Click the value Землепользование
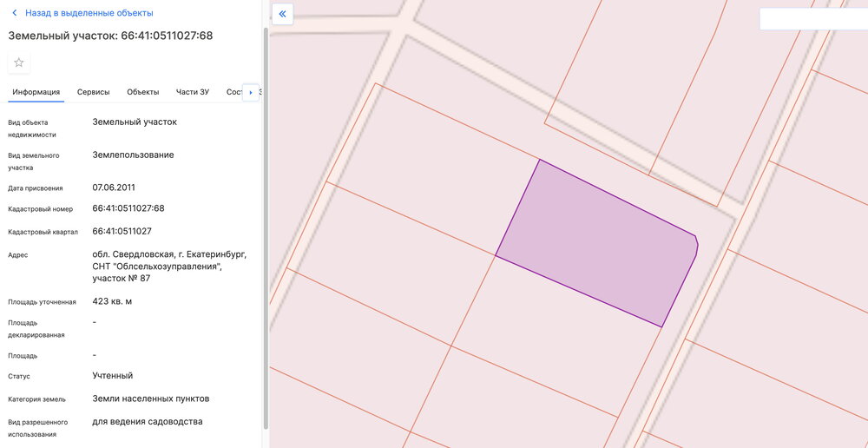The height and width of the screenshot is (448, 868). click(133, 155)
